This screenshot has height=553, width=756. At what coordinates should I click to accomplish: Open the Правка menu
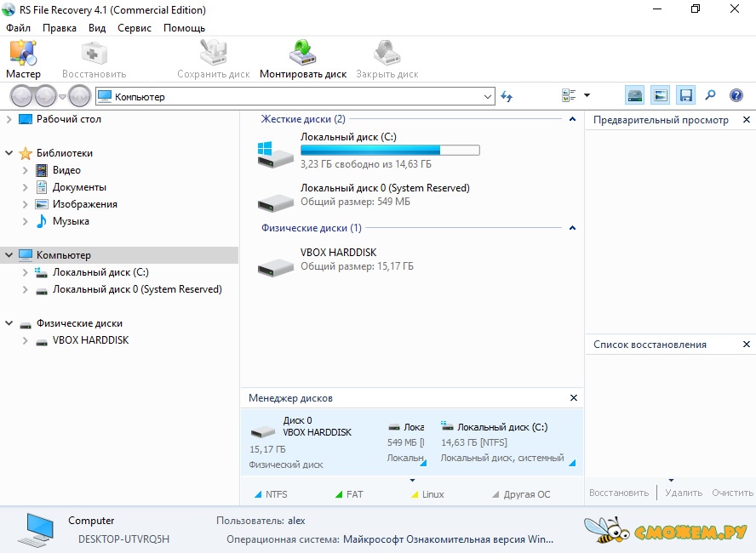click(60, 28)
